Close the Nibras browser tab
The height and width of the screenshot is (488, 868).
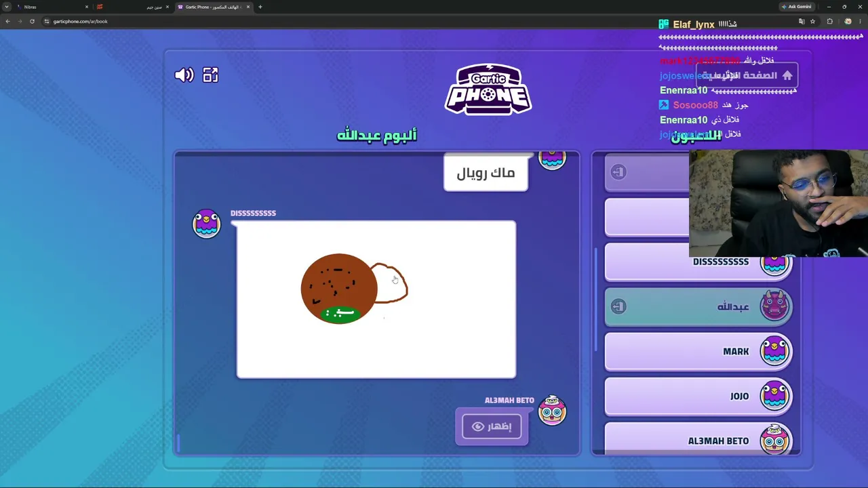(x=87, y=7)
